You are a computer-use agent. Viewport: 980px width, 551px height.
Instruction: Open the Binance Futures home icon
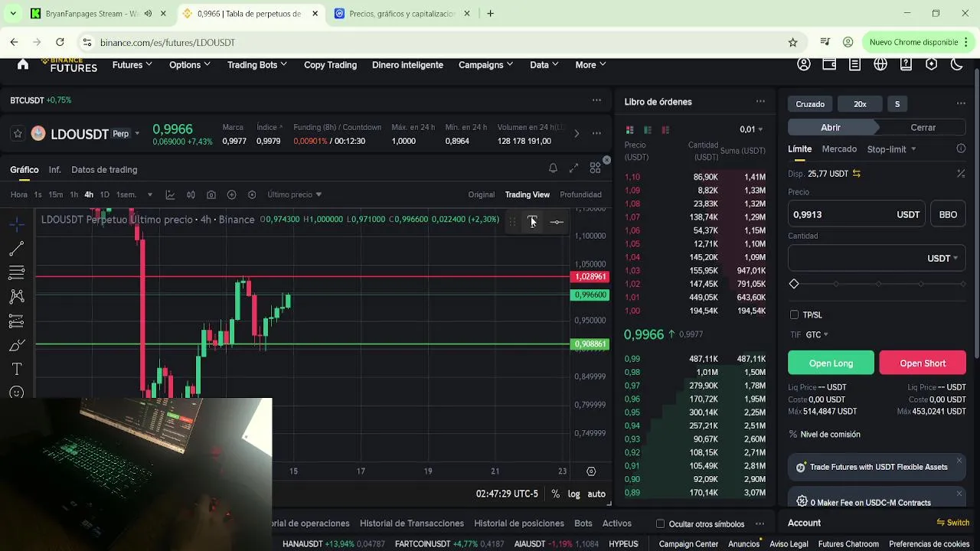pos(23,64)
